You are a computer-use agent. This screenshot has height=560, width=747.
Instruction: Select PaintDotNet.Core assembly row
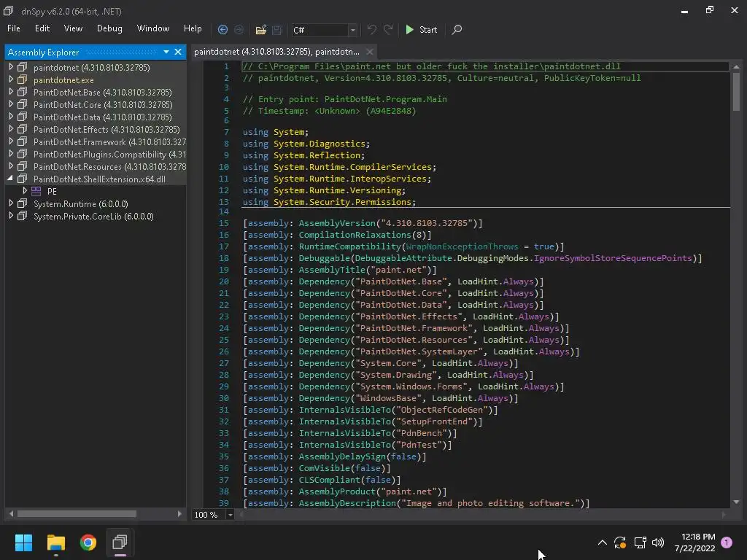coord(103,105)
